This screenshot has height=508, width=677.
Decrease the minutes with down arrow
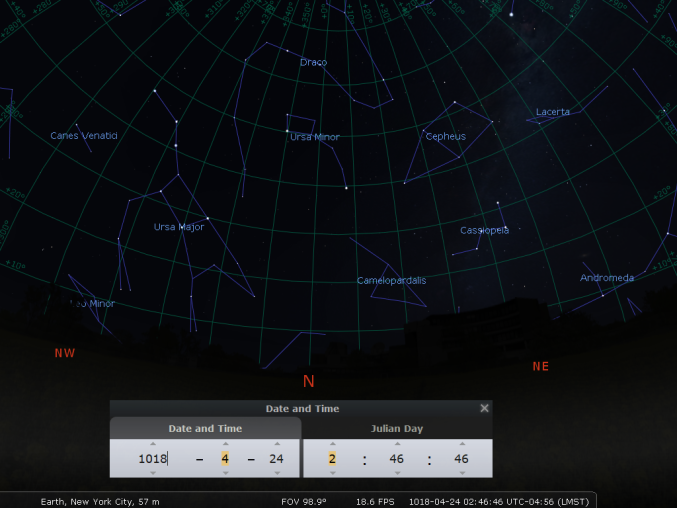397,473
